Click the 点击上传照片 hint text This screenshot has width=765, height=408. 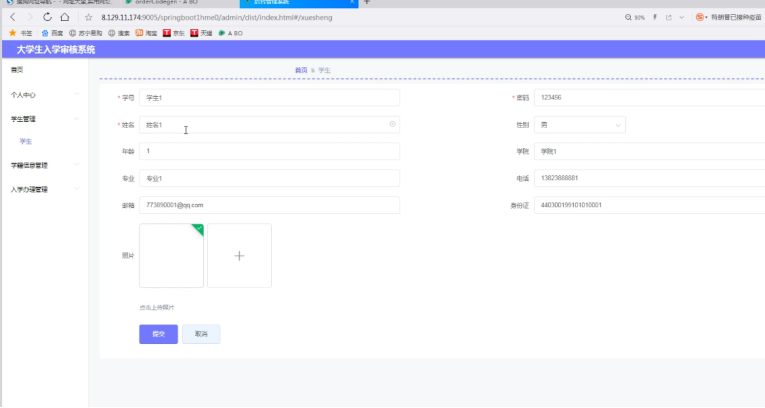click(x=157, y=307)
